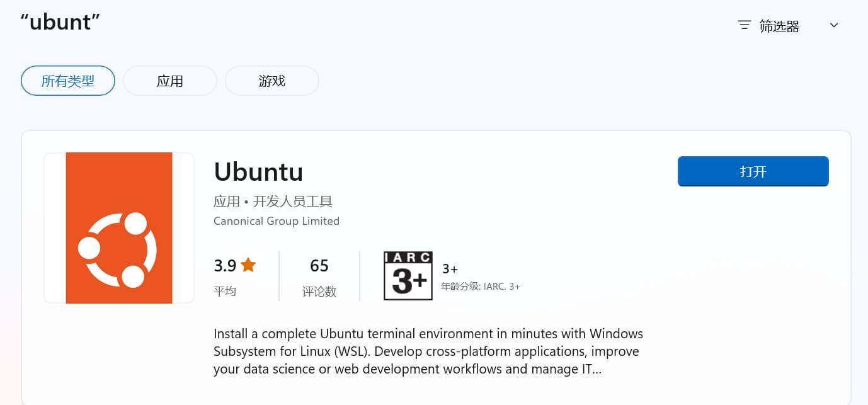Click the 3.9 average rating number
This screenshot has height=405, width=868.
[225, 266]
